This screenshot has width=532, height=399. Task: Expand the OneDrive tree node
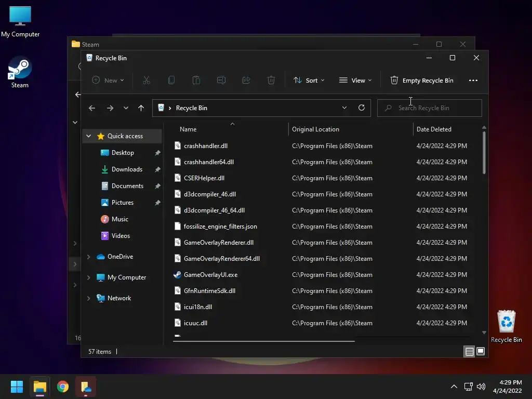88,257
